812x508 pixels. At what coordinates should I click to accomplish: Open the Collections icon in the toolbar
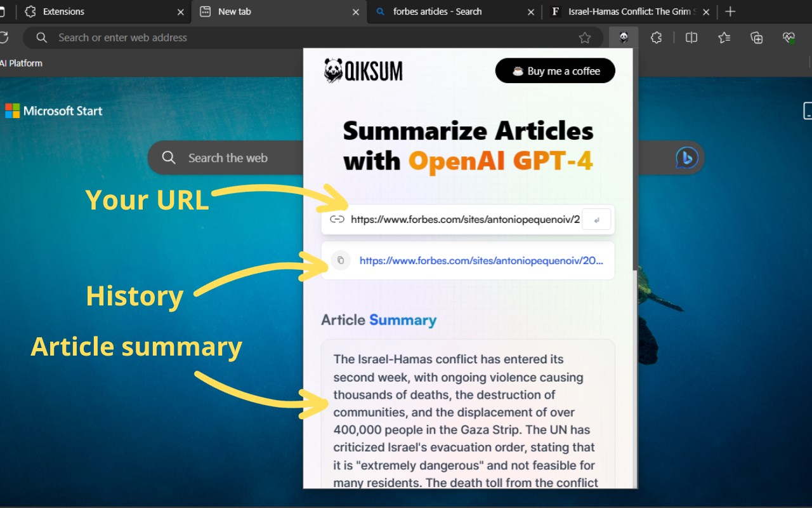click(756, 37)
